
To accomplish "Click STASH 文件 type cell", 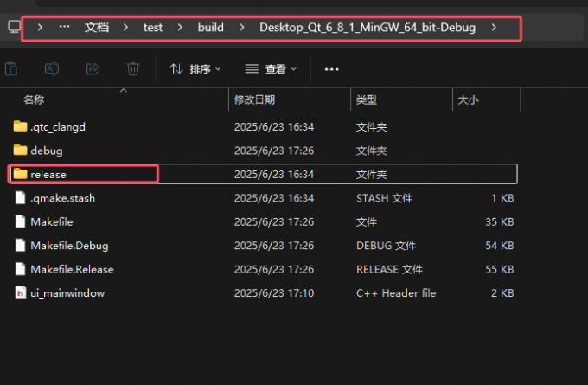I will coord(385,198).
